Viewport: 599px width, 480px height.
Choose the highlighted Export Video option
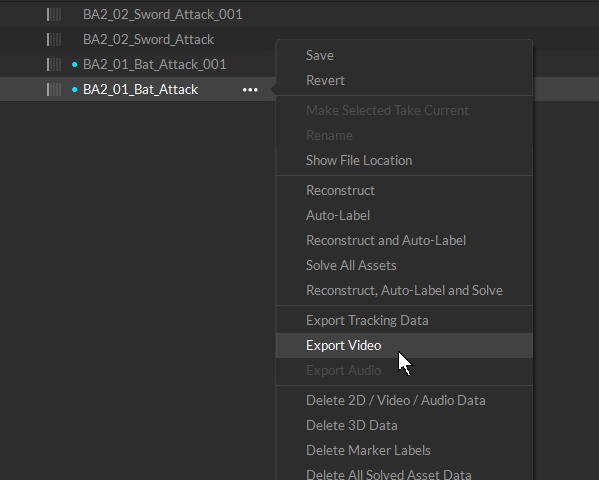(404, 345)
